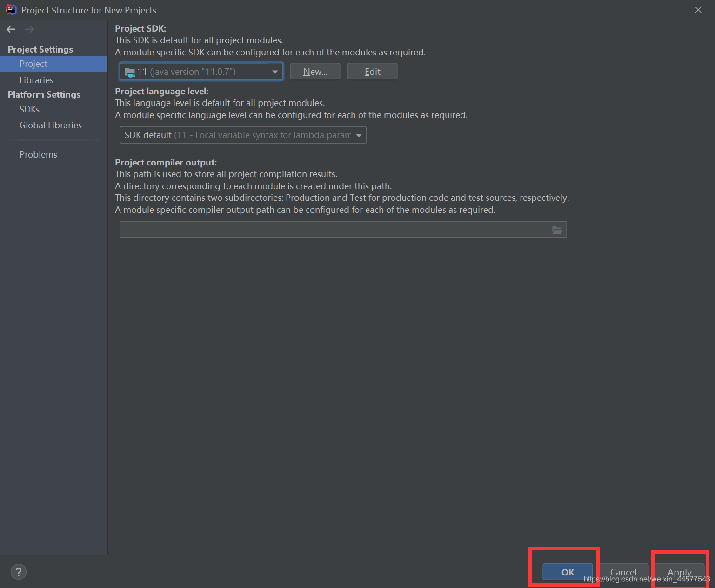Browse for compiler output folder icon

point(557,230)
